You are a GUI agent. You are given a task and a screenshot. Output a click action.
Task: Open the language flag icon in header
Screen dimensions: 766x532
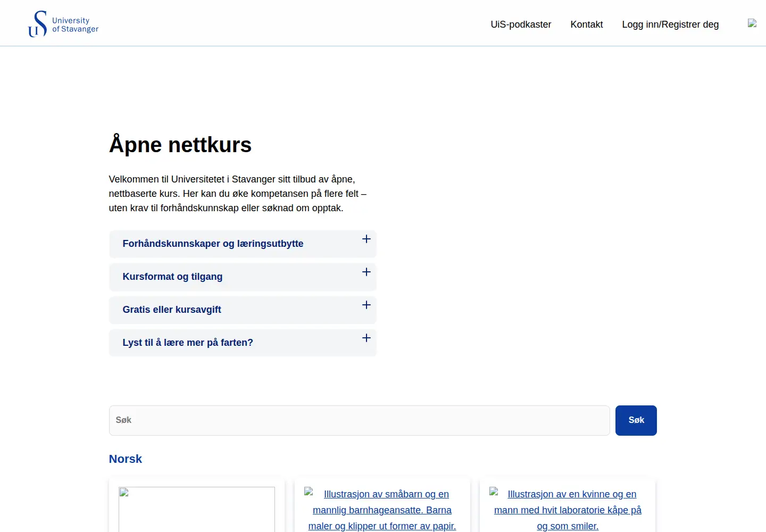point(752,23)
